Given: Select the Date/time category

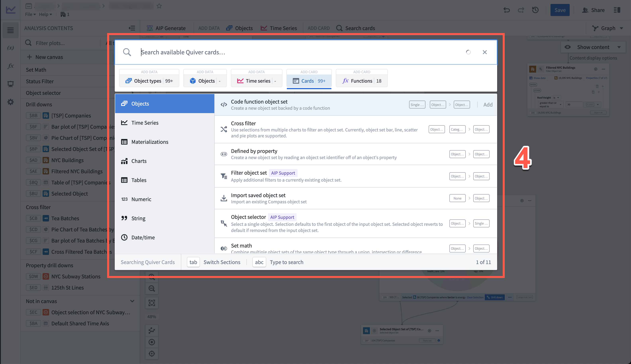Looking at the screenshot, I should click(x=165, y=238).
